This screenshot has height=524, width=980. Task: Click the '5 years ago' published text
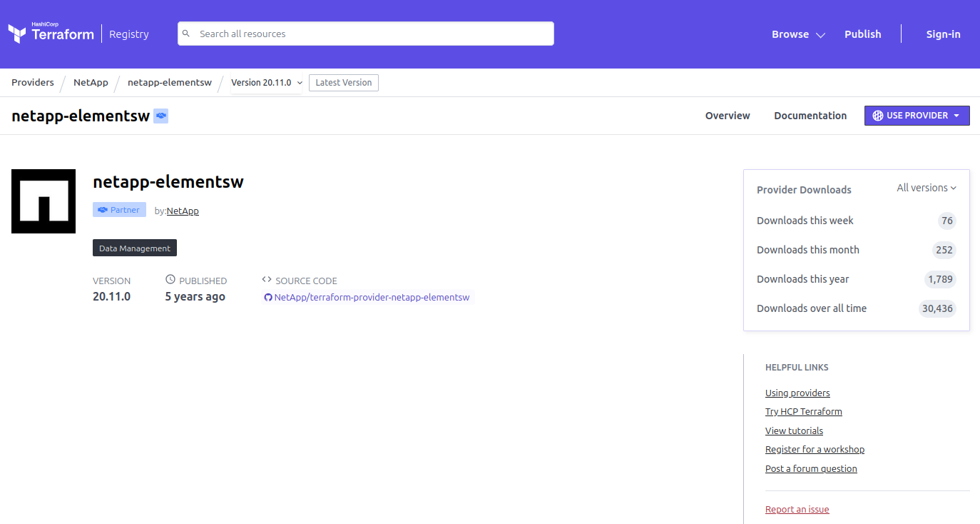pyautogui.click(x=195, y=296)
